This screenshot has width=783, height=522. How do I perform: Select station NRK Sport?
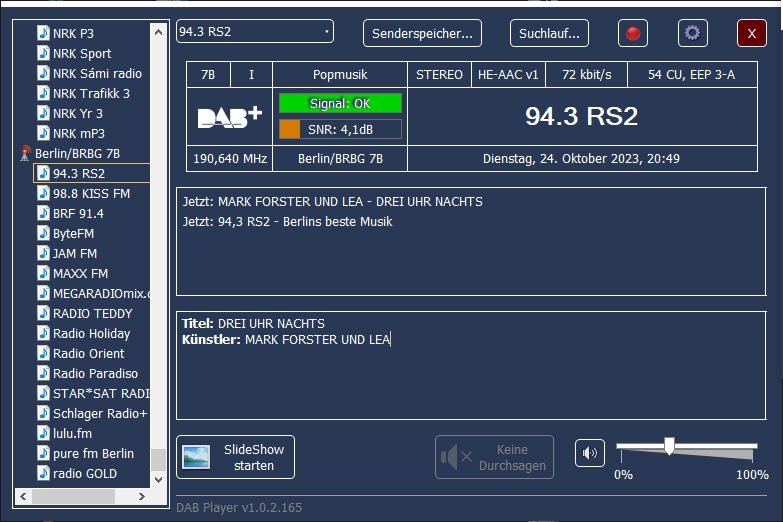coord(82,53)
